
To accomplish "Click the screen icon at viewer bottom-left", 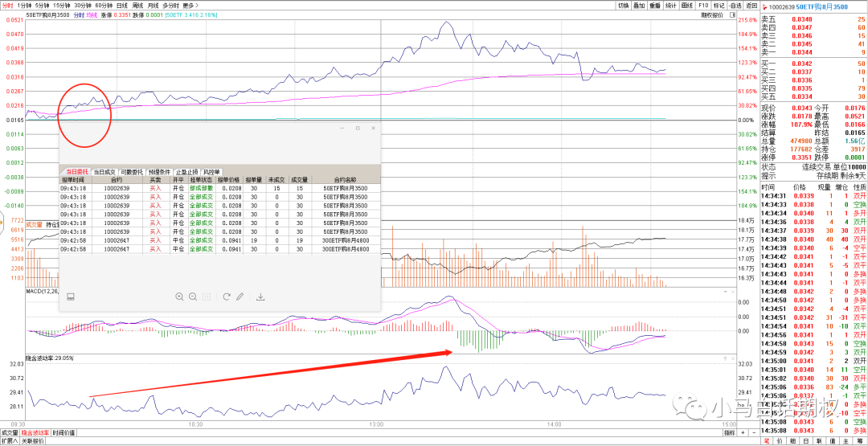I will click(x=70, y=297).
